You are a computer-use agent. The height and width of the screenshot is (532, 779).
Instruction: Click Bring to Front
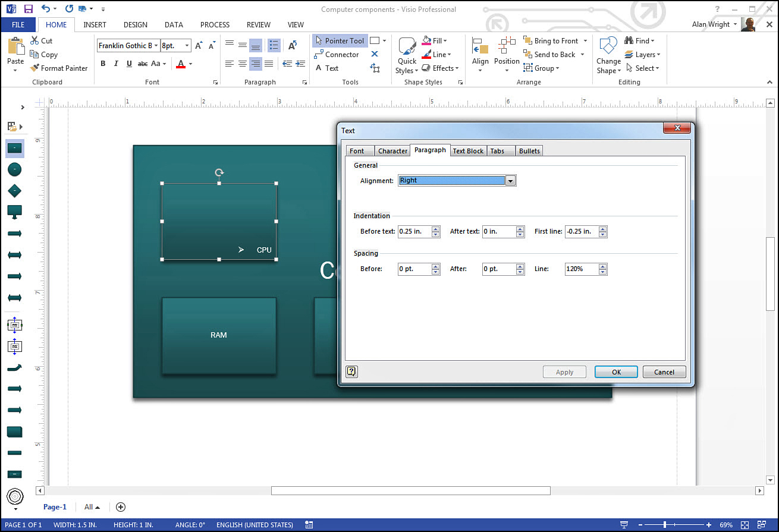[x=551, y=40]
